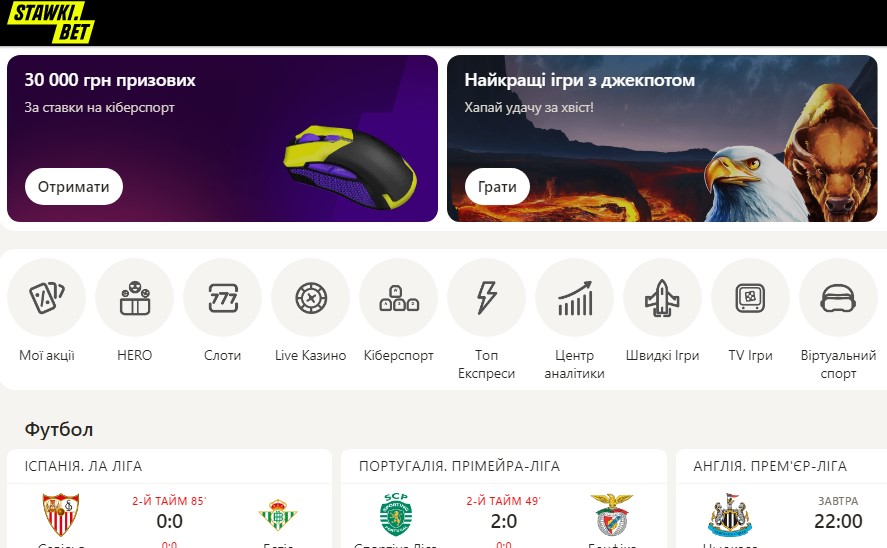The image size is (887, 548).
Task: Open the TV Ігри icon
Action: tap(750, 297)
